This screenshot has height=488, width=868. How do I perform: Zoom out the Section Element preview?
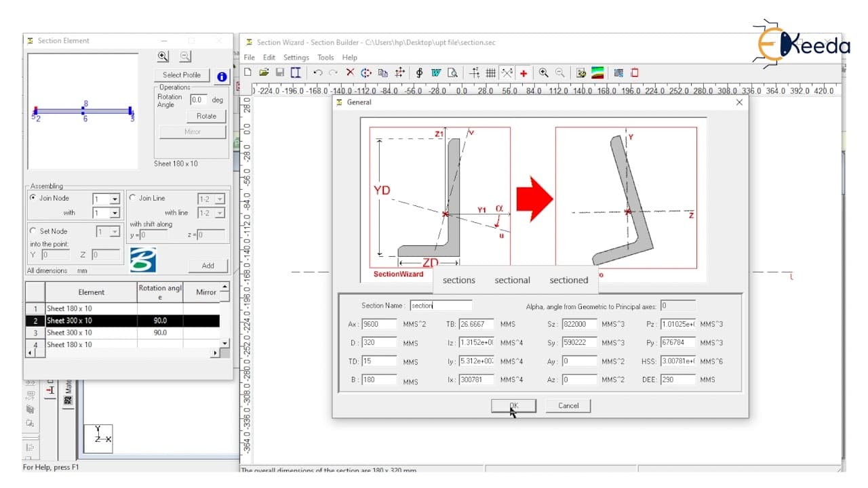185,57
